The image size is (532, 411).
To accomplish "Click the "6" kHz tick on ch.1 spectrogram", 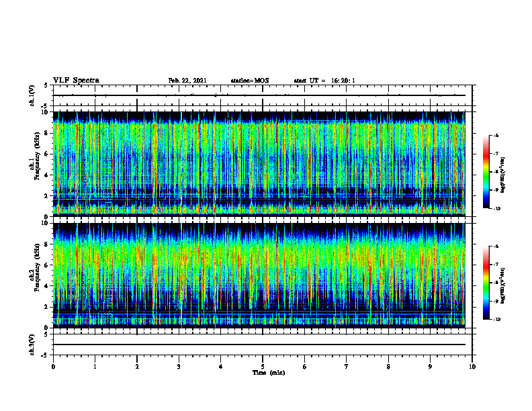I will coord(47,154).
